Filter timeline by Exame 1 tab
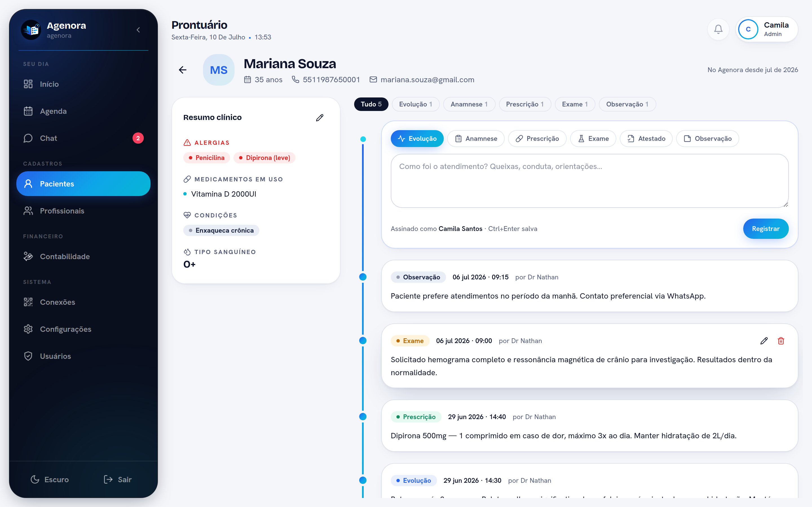812x507 pixels. click(575, 104)
